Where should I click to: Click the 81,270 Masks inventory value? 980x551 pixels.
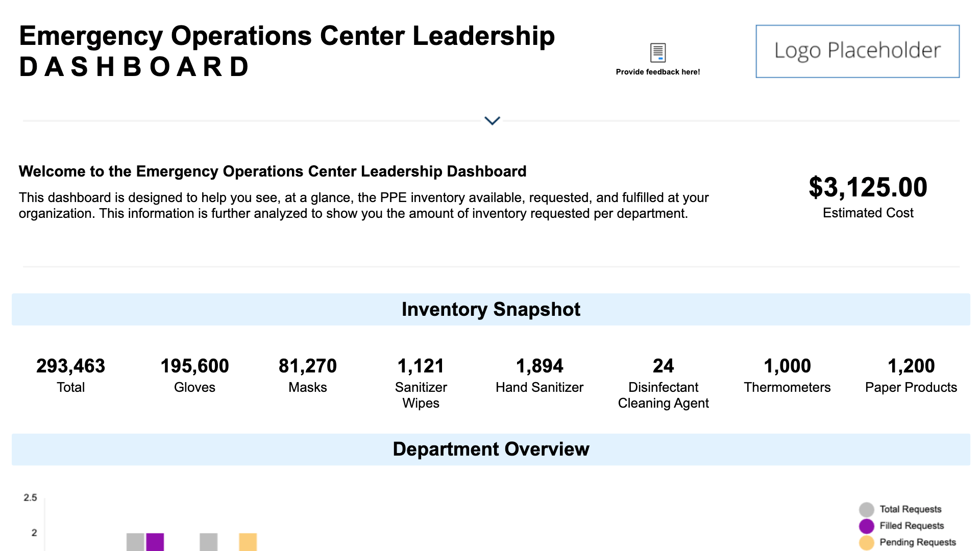(307, 366)
